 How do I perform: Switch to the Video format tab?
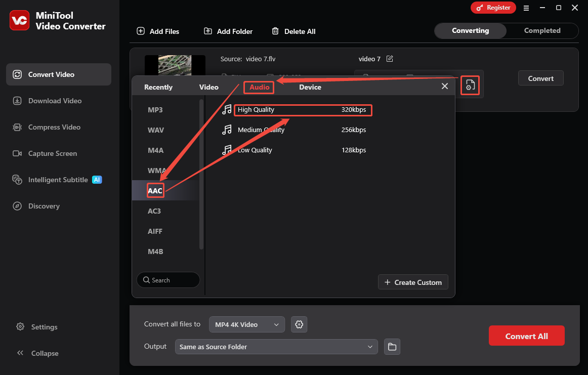click(208, 87)
